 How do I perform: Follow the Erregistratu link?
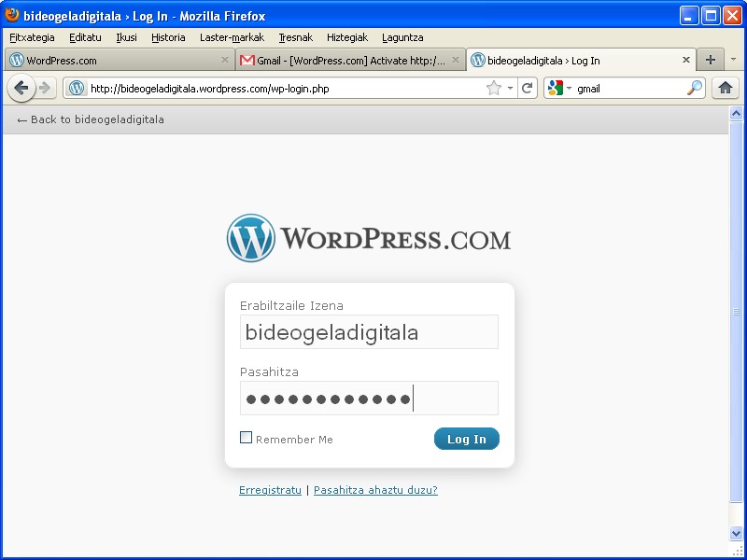(x=270, y=490)
